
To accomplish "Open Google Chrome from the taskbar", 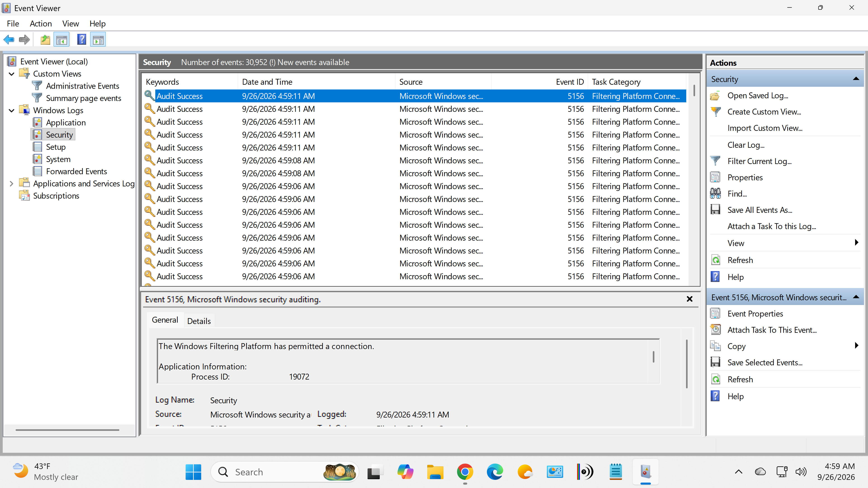I will (465, 472).
